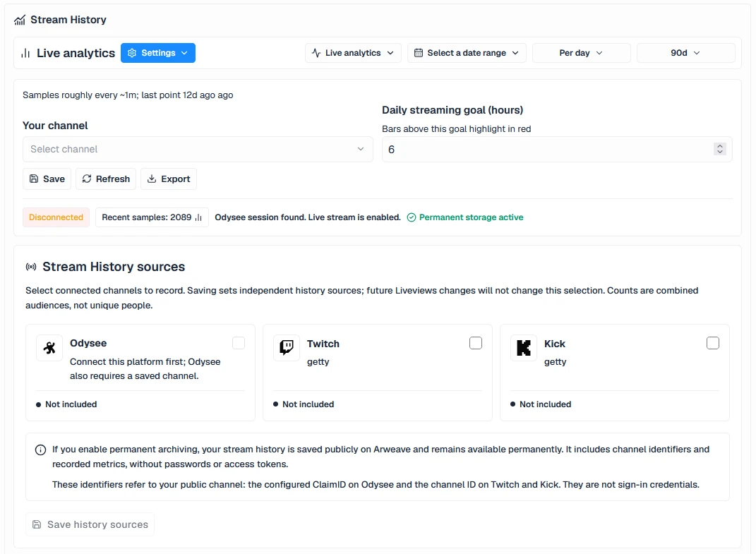The height and width of the screenshot is (554, 756).
Task: Click the Not included status under Kick
Action: (546, 404)
